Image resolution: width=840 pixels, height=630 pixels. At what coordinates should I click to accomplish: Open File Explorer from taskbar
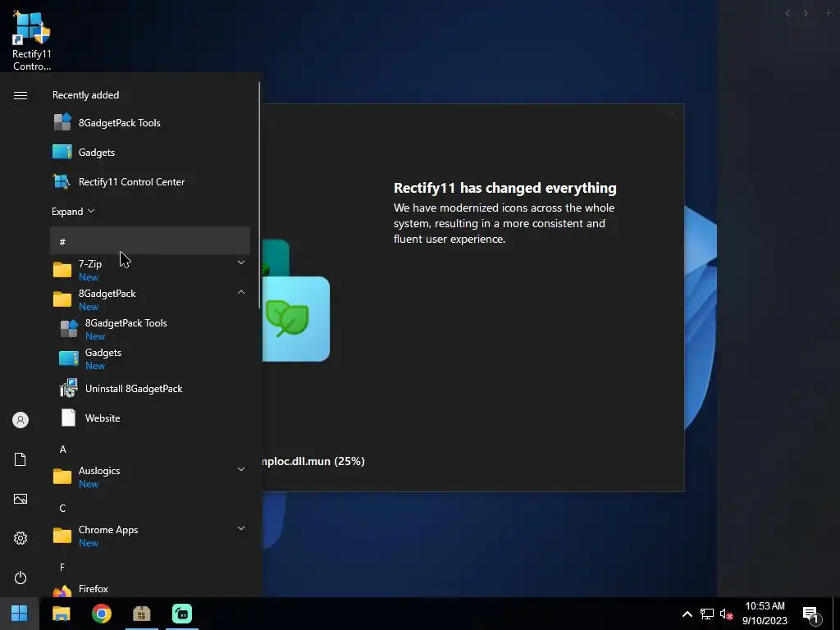[x=61, y=614]
